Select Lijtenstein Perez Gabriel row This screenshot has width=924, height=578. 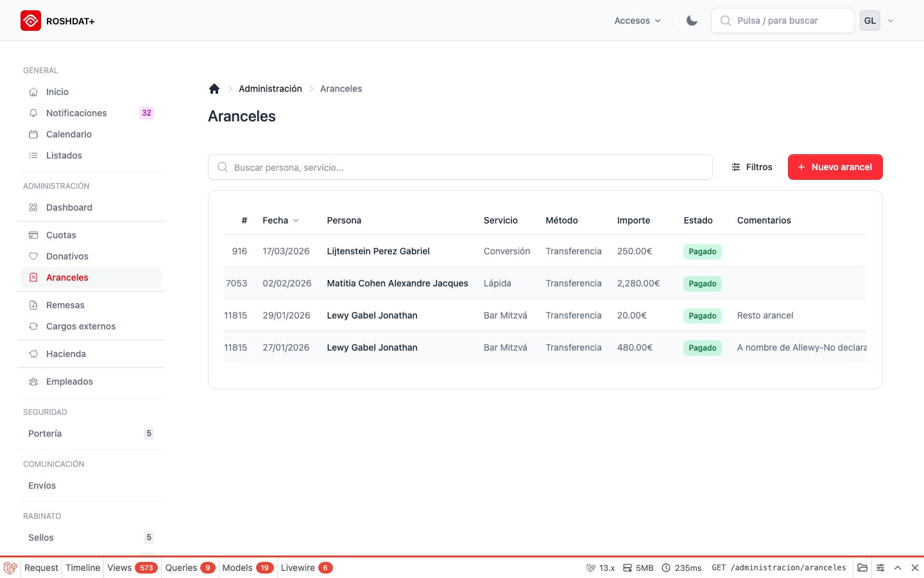click(x=378, y=251)
